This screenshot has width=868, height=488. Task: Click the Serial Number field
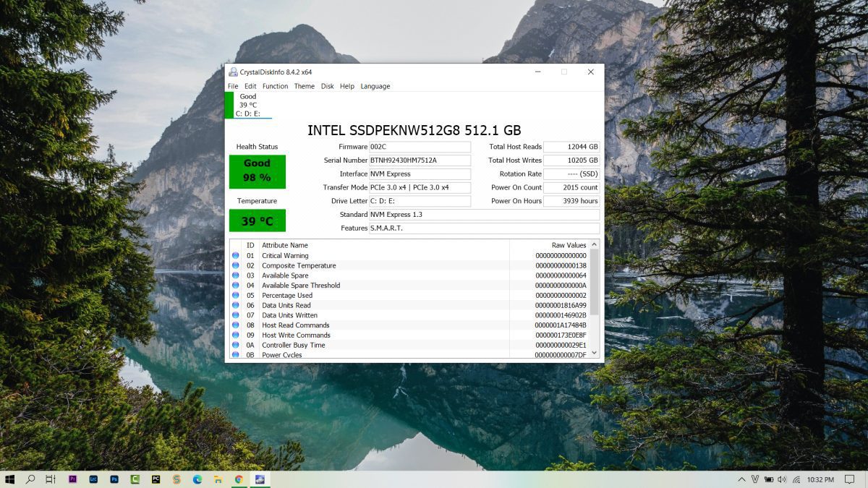click(420, 160)
